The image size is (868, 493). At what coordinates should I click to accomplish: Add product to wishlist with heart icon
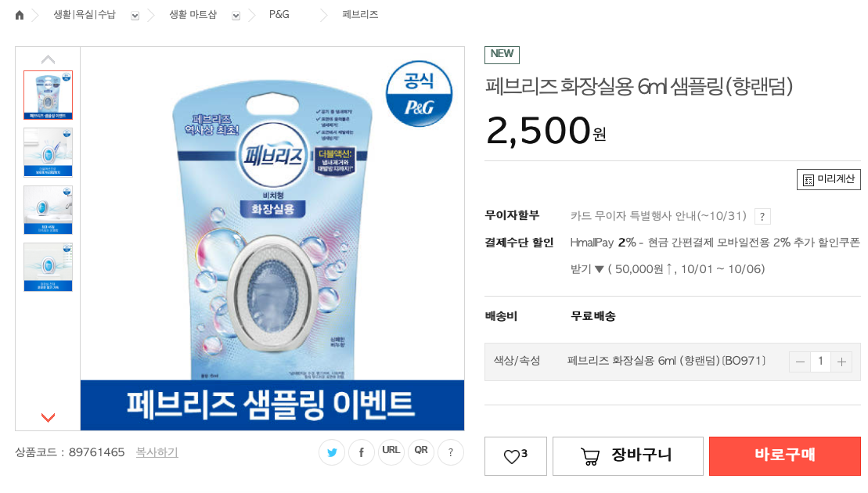[x=515, y=456]
